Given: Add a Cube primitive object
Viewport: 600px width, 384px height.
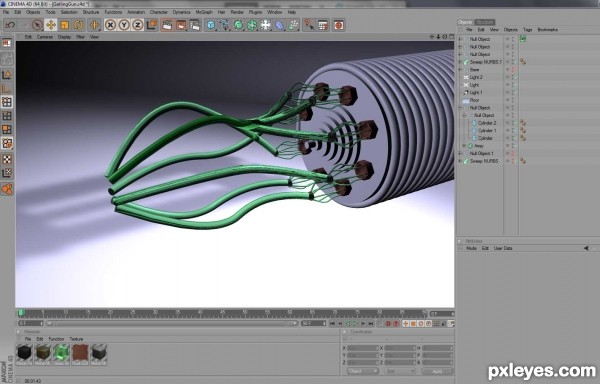Looking at the screenshot, I should tap(210, 25).
